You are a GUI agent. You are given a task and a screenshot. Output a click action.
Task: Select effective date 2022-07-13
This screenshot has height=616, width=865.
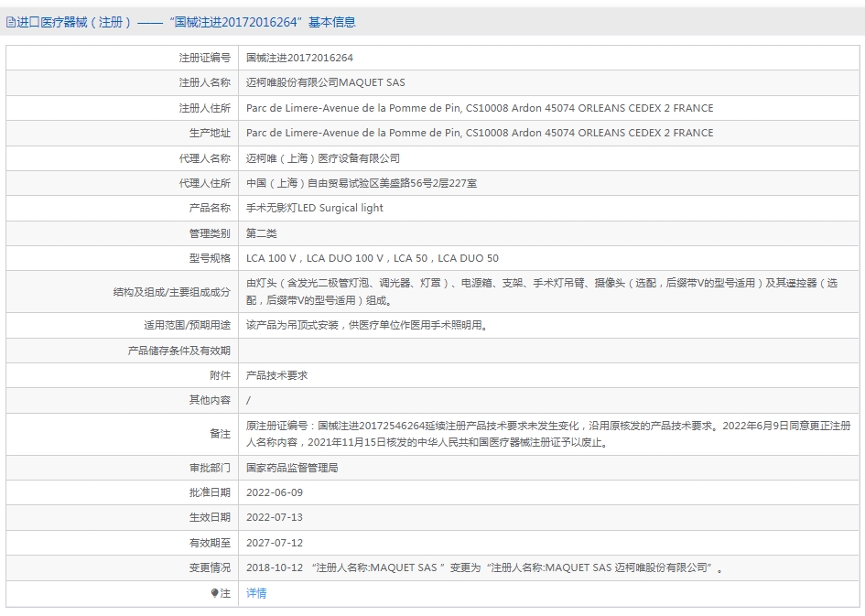275,517
